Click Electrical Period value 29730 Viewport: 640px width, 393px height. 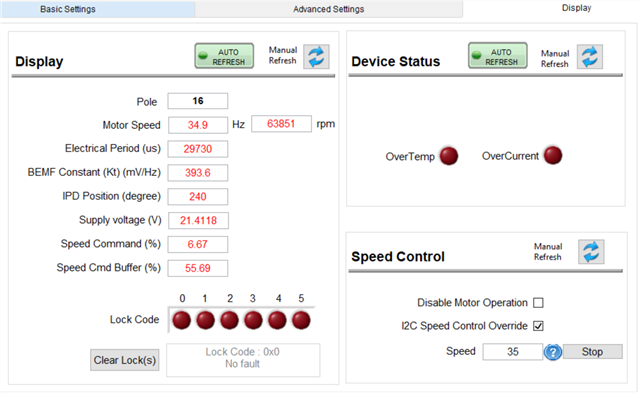[x=198, y=149]
